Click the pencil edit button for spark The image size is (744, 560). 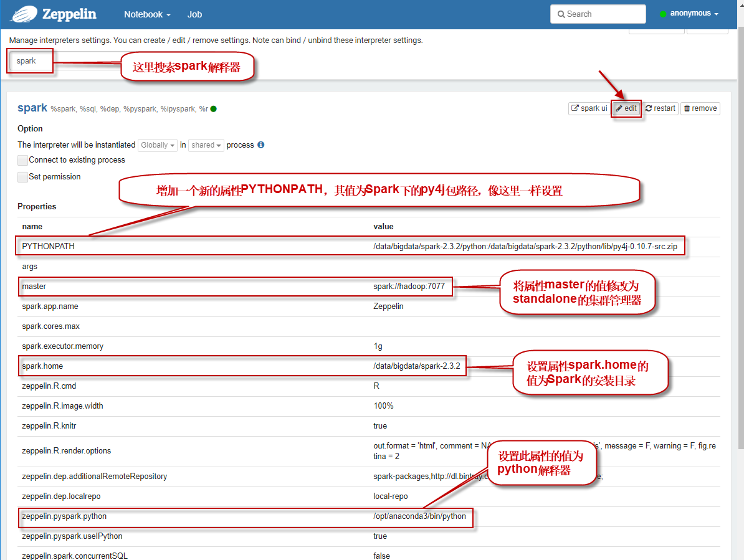626,108
